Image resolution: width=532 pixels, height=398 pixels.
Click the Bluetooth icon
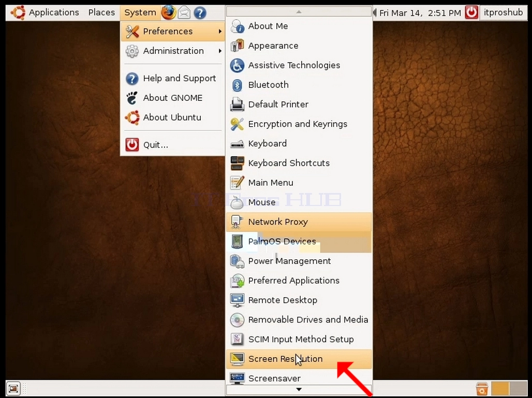point(237,85)
